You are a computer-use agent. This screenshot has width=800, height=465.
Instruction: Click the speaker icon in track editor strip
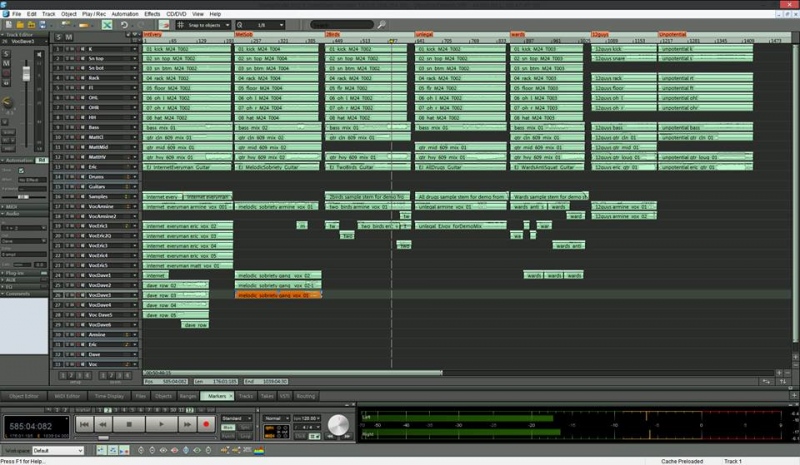[x=39, y=54]
